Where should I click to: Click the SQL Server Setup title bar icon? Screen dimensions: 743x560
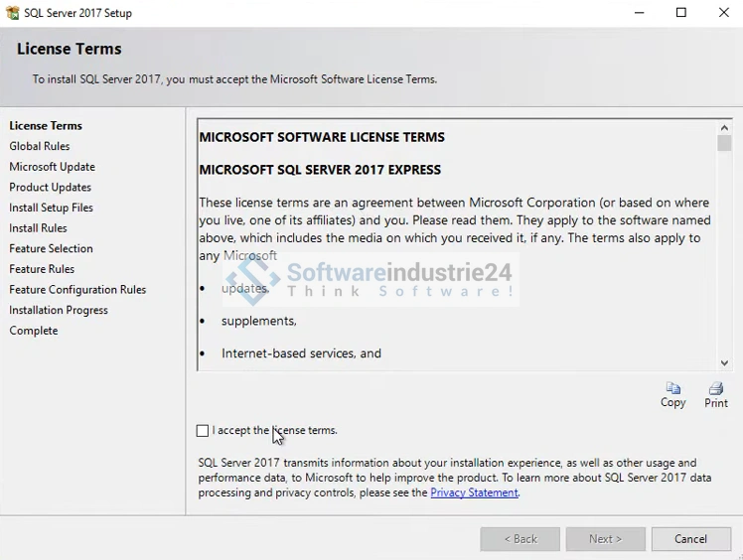[x=12, y=13]
